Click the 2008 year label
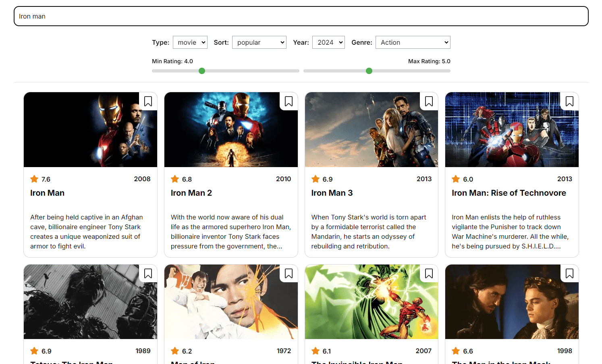The image size is (602, 364). coord(142,179)
